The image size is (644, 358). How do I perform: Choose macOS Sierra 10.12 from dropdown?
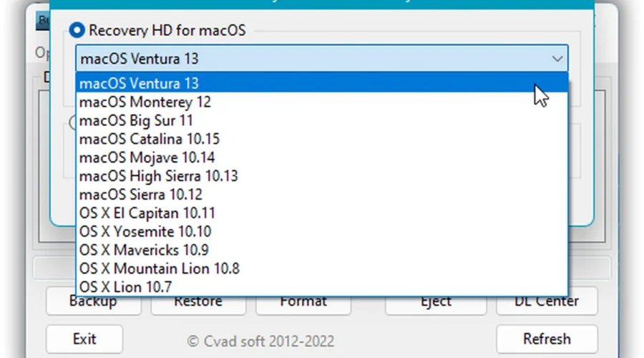coord(322,195)
